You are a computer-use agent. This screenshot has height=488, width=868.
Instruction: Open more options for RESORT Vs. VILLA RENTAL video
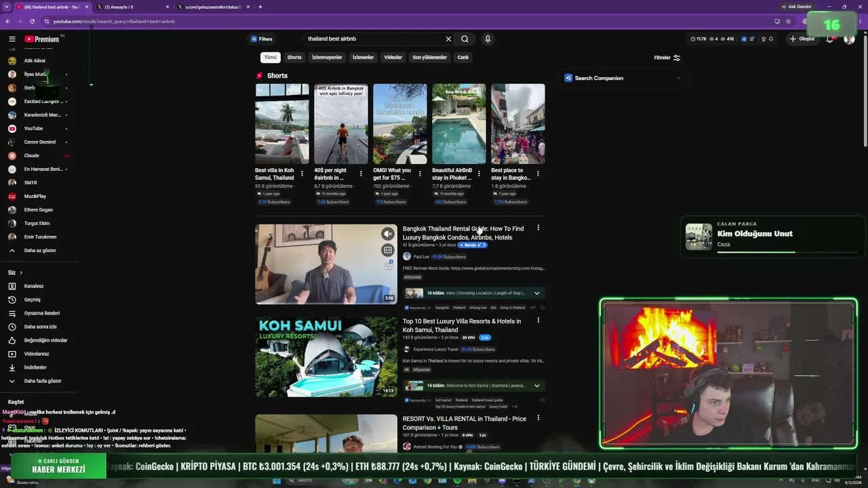click(538, 418)
